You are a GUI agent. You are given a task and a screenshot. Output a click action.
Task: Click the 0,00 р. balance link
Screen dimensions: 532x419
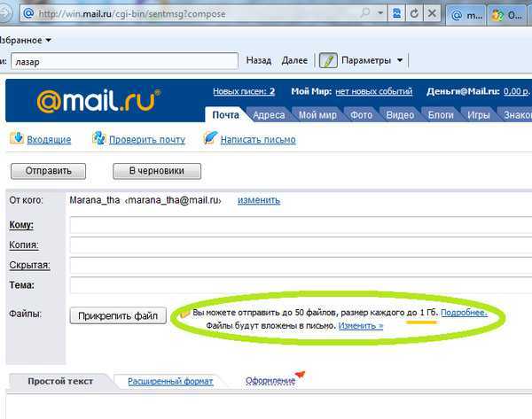(516, 91)
